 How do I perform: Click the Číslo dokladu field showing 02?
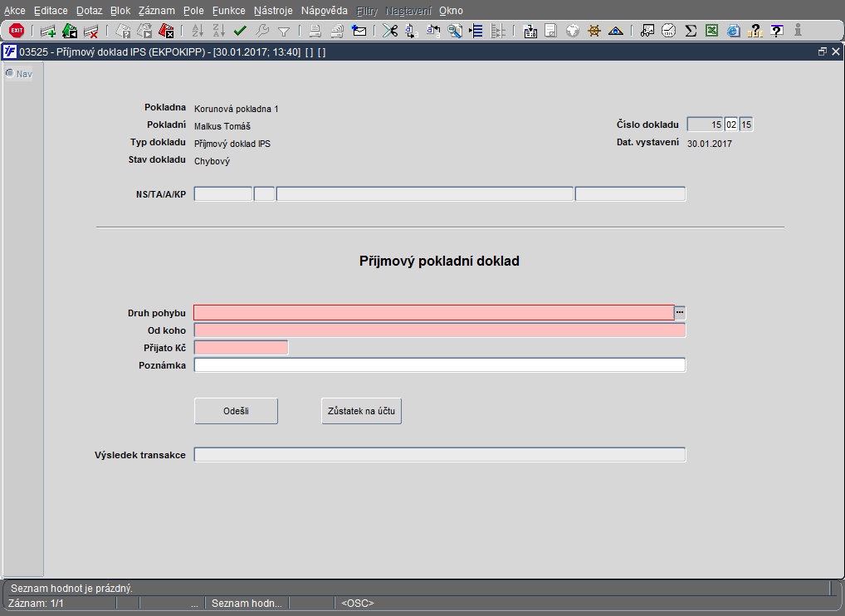pyautogui.click(x=730, y=125)
